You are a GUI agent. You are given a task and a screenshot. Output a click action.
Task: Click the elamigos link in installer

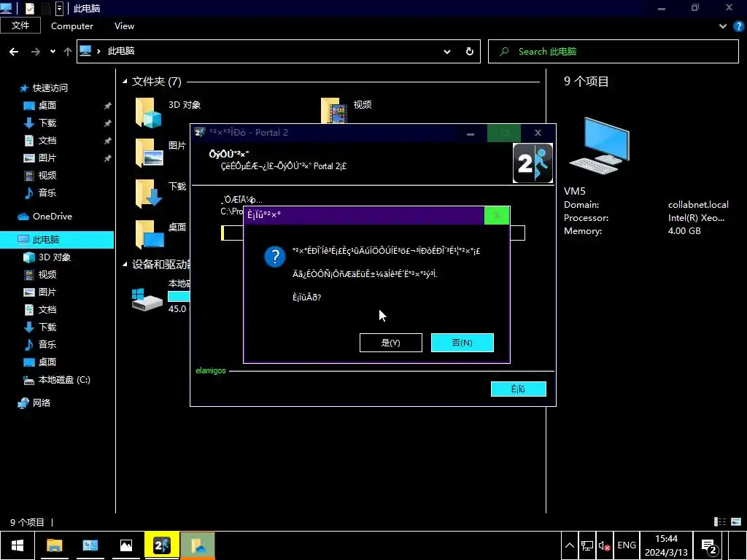point(211,370)
